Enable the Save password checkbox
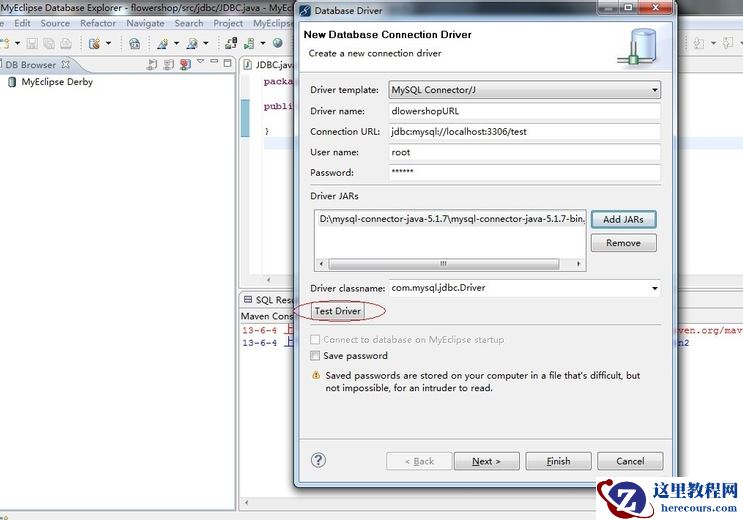 tap(315, 356)
